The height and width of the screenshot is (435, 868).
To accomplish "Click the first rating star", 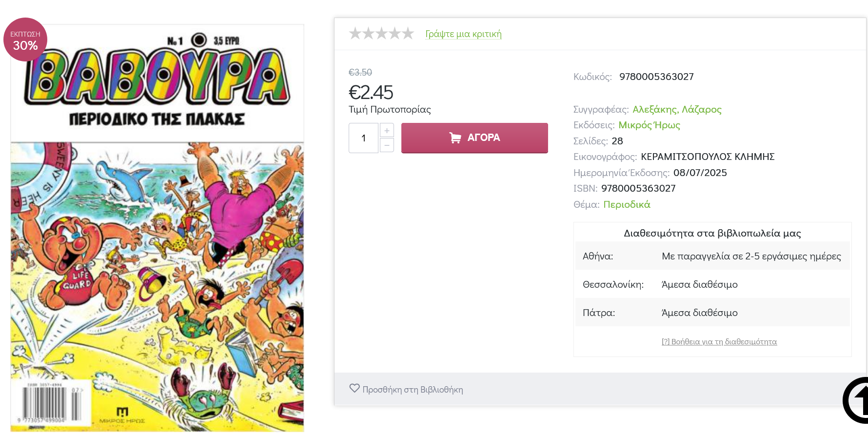I will tap(355, 34).
